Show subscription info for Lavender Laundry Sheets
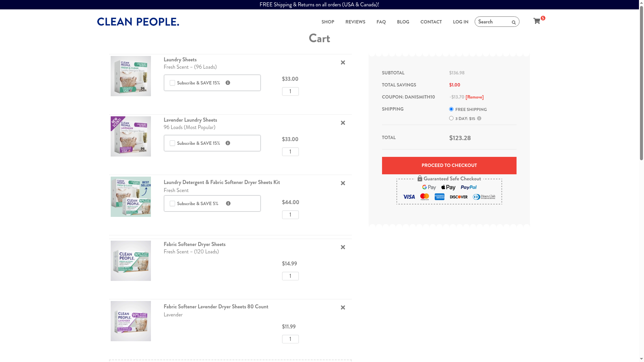Viewport: 644px width, 362px height. [x=228, y=143]
